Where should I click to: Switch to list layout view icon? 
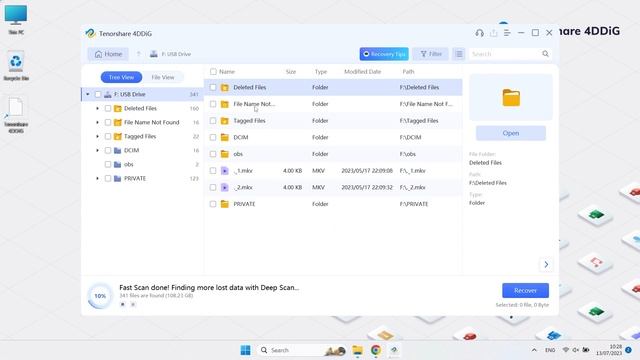pyautogui.click(x=459, y=54)
